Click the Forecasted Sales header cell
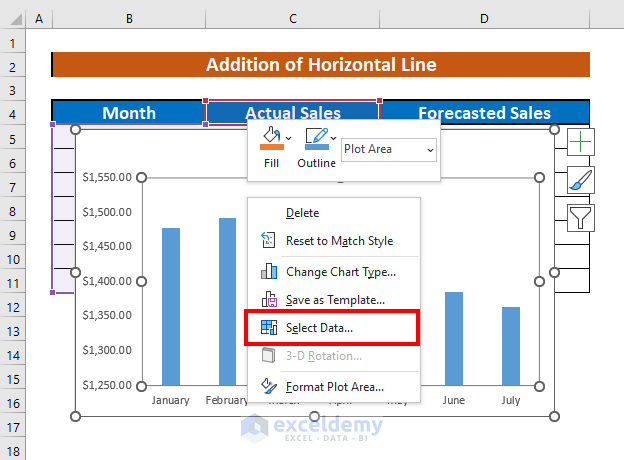Image resolution: width=624 pixels, height=460 pixels. pos(484,113)
